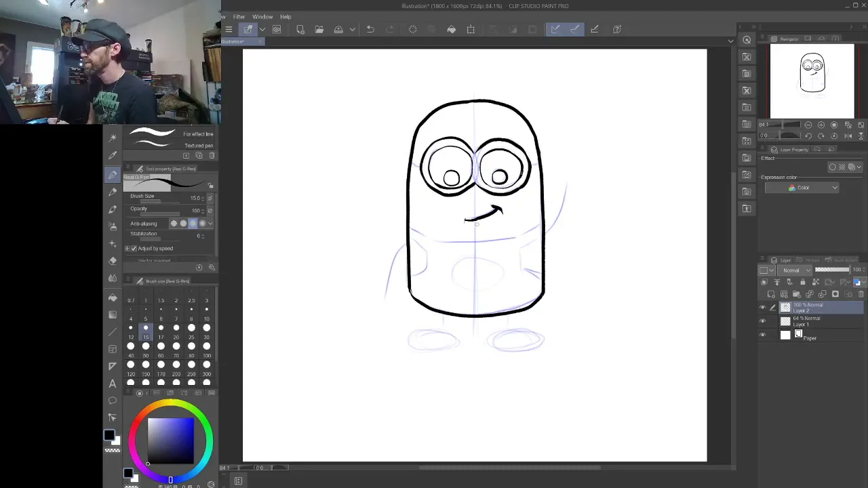
Task: Toggle visibility of the Paper layer
Action: point(762,335)
